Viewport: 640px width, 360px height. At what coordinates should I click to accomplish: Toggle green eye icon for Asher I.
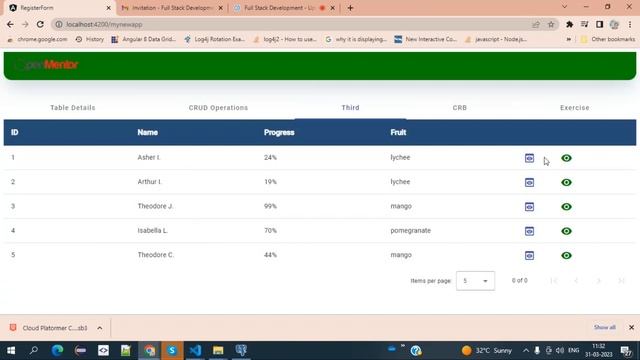coord(566,158)
